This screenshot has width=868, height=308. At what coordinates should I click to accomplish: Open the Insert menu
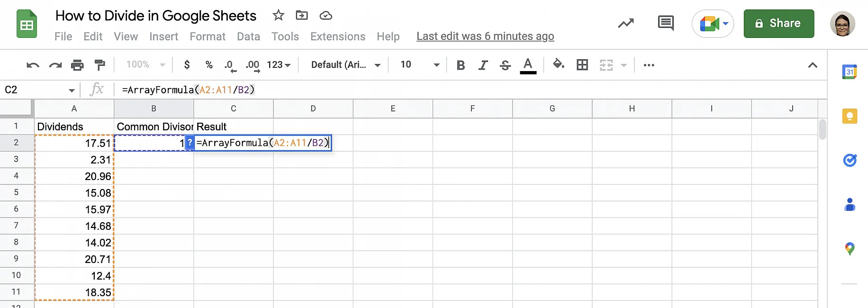tap(163, 36)
